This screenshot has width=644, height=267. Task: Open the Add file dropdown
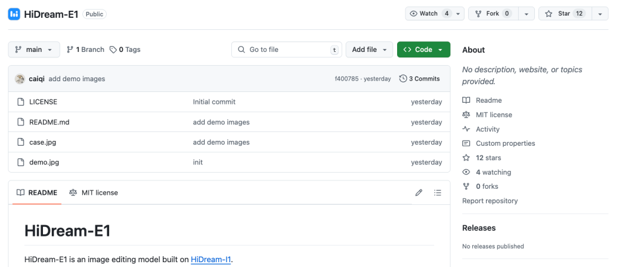[x=369, y=50]
